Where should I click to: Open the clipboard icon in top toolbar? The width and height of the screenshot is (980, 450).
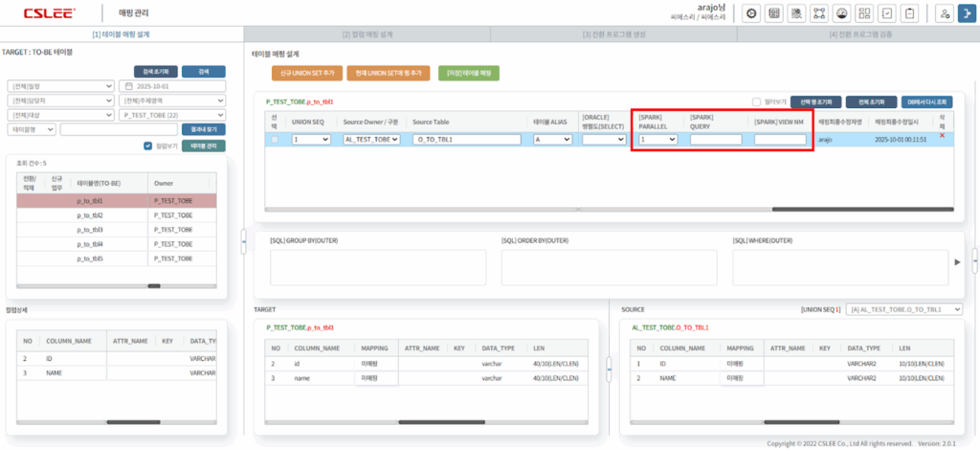point(910,13)
